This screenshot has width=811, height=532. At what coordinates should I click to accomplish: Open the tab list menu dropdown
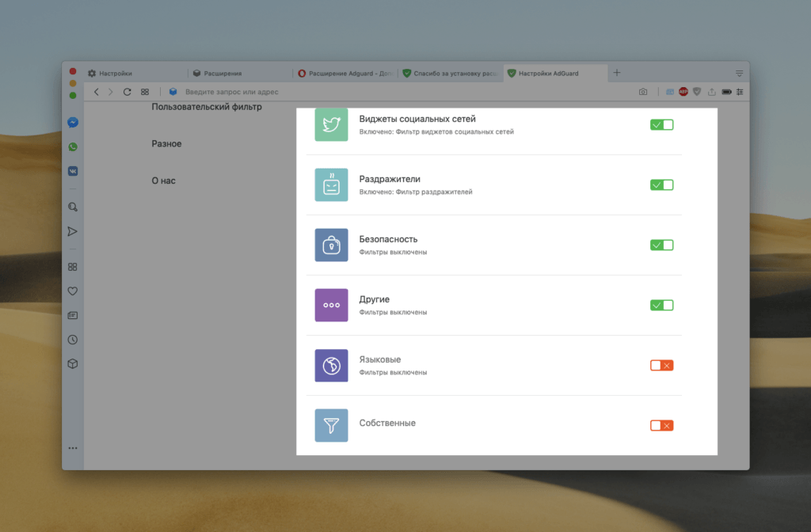pyautogui.click(x=740, y=74)
